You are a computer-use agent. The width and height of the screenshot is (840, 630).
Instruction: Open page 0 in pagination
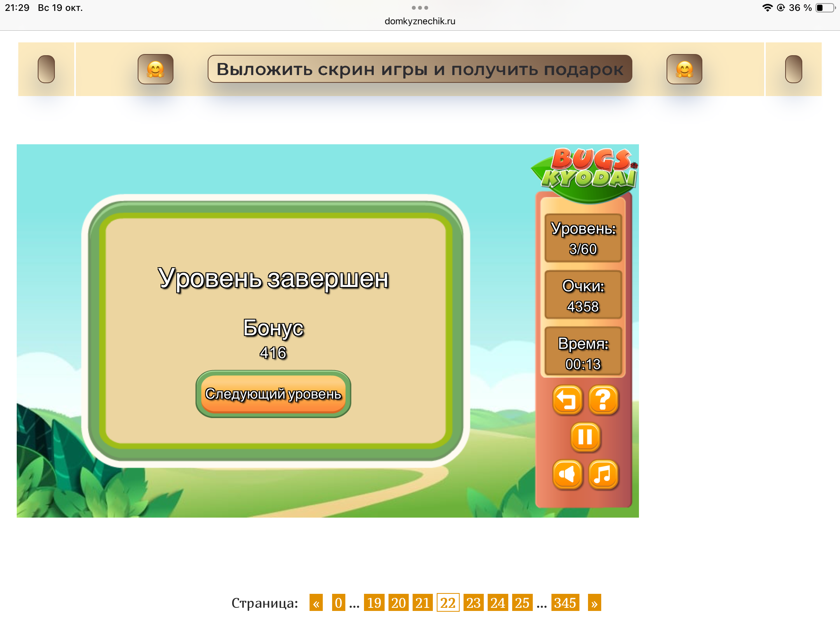coord(338,603)
